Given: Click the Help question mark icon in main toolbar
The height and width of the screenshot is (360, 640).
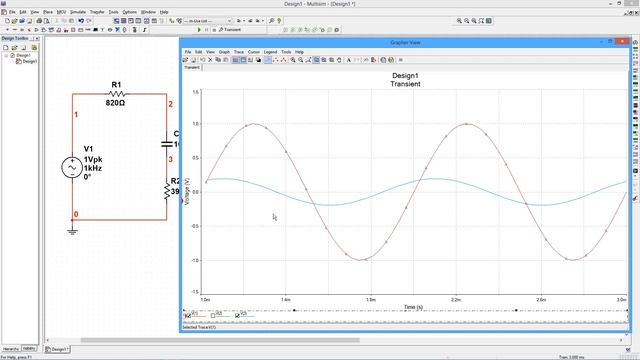Looking at the screenshot, I should pos(279,21).
